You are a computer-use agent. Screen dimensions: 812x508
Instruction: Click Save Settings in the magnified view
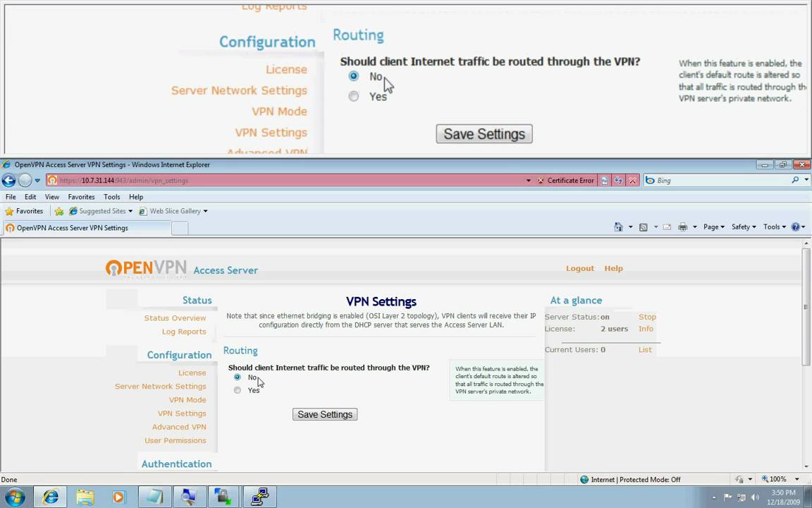pyautogui.click(x=484, y=134)
